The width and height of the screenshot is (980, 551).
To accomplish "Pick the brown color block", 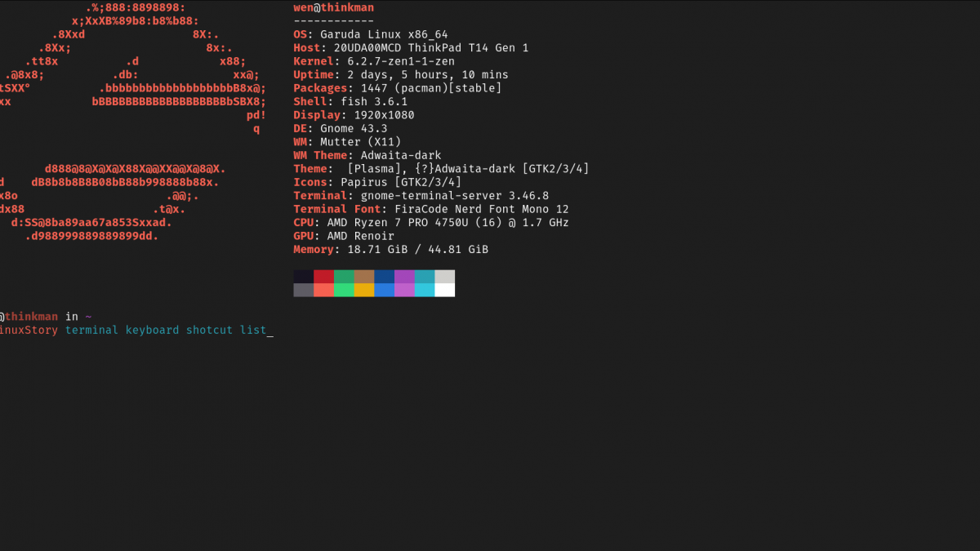I will (364, 277).
